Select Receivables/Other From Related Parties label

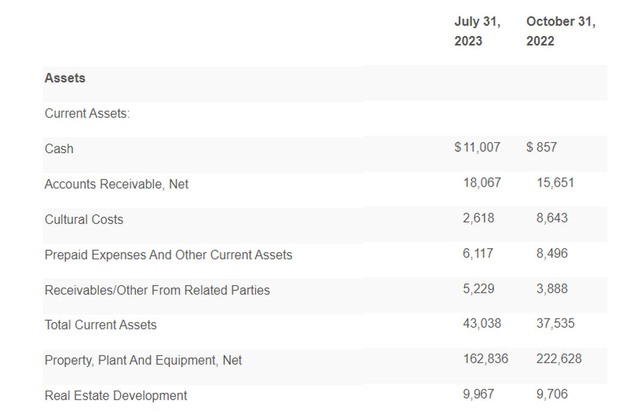coord(157,290)
